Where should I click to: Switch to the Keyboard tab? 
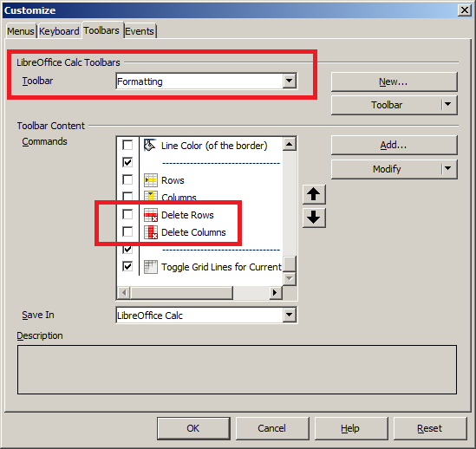(x=59, y=31)
